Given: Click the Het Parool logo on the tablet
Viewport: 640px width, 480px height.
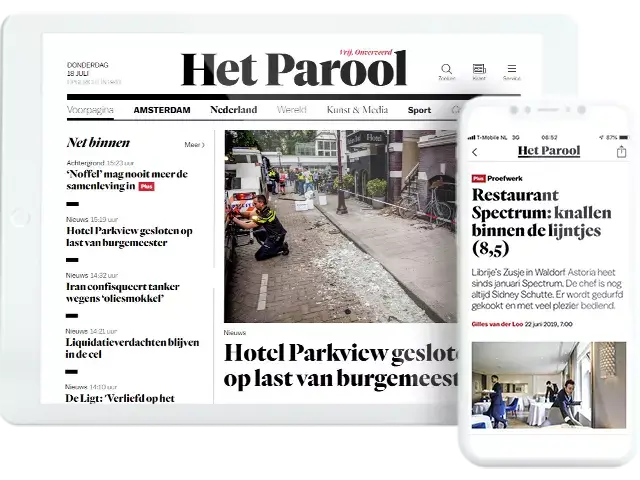Looking at the screenshot, I should [x=294, y=69].
